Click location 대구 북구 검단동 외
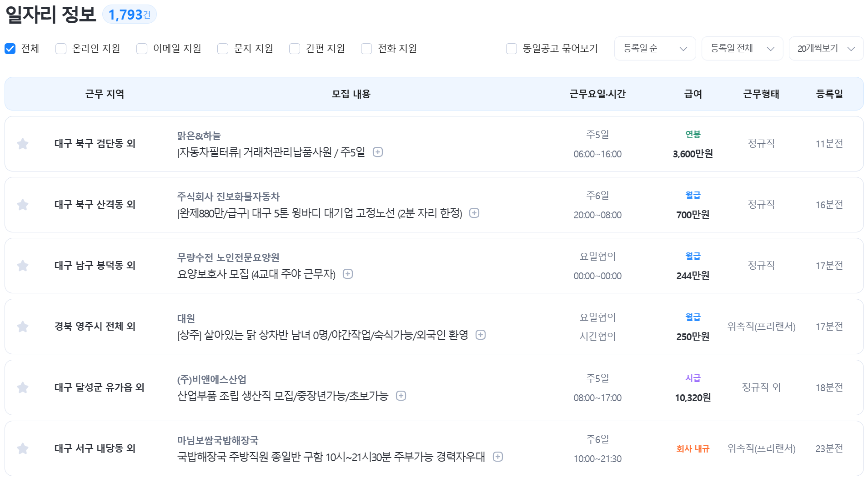Image resolution: width=868 pixels, height=478 pixels. click(95, 144)
